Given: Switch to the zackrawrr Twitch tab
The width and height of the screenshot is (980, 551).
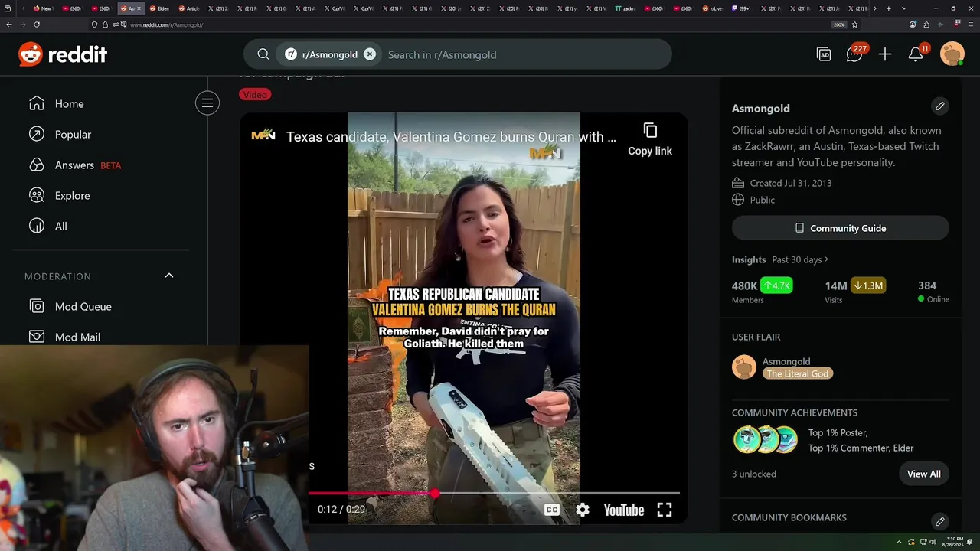Looking at the screenshot, I should pyautogui.click(x=626, y=8).
